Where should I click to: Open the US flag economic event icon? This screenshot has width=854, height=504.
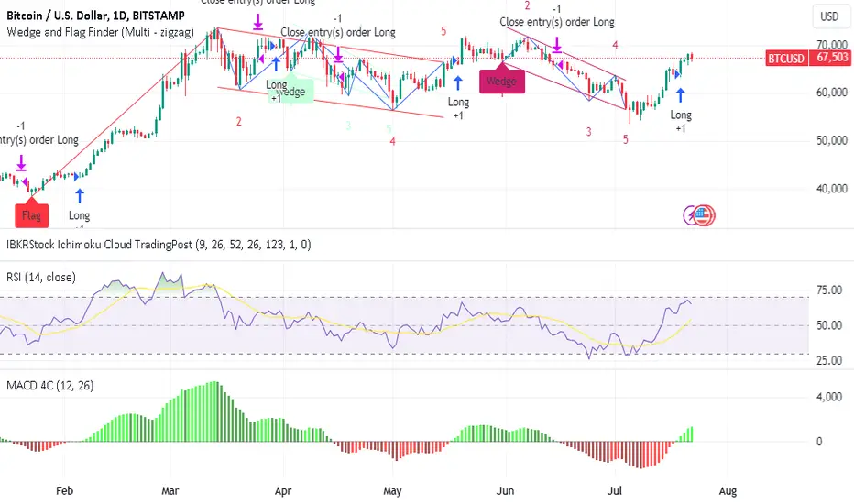pos(705,215)
